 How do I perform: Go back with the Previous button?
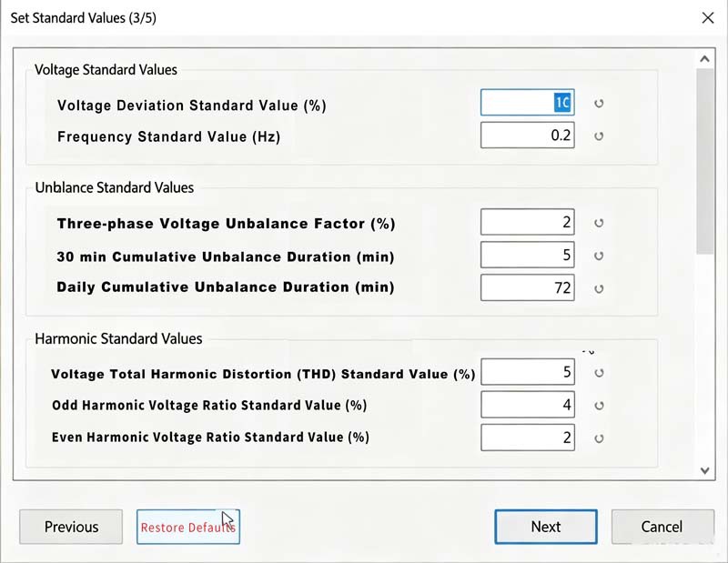pos(71,527)
